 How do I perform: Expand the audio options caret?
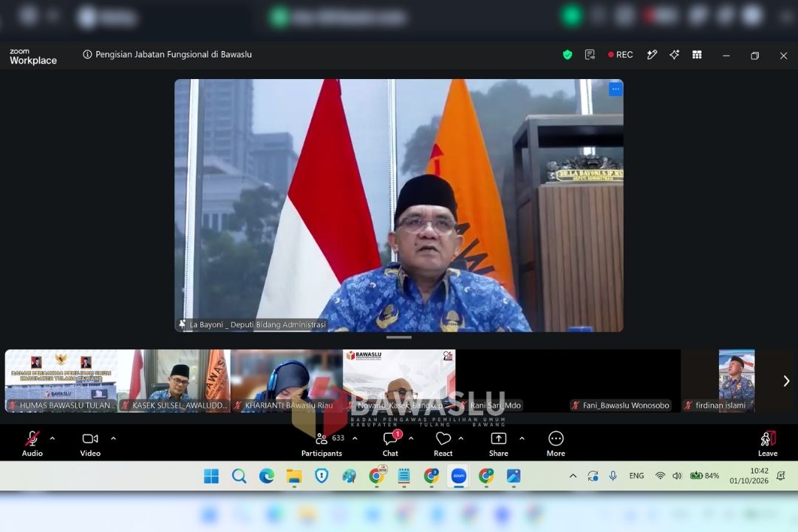tap(52, 438)
